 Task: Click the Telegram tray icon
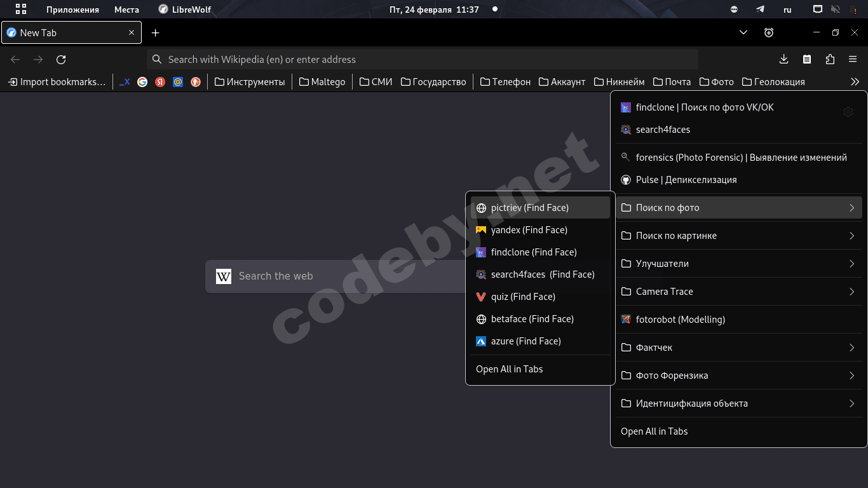pos(760,10)
